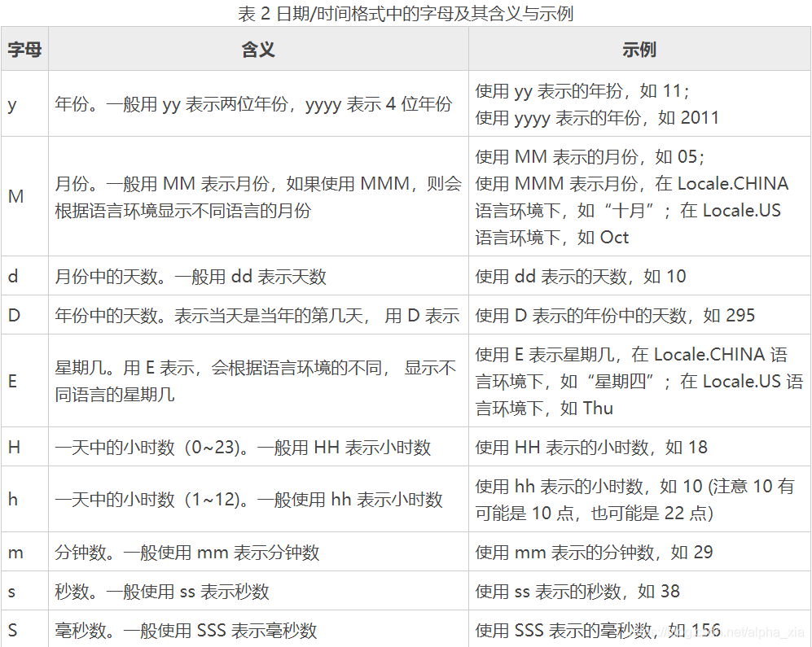Click meaning '毫秒数。一般使用 SSS 表示毫秒数'

coord(186,631)
